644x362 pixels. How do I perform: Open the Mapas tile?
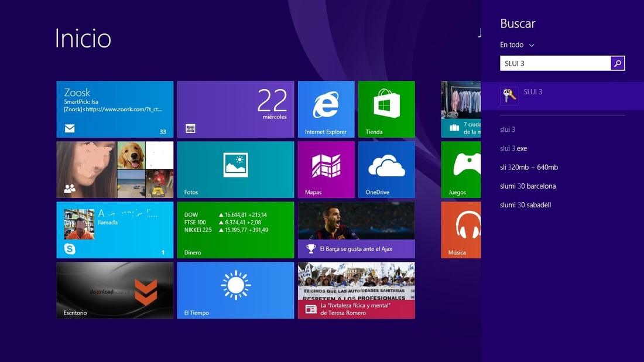point(326,170)
